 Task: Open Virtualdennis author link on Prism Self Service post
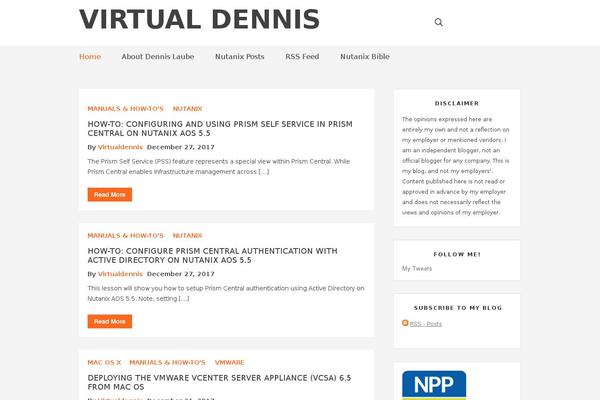coord(120,147)
